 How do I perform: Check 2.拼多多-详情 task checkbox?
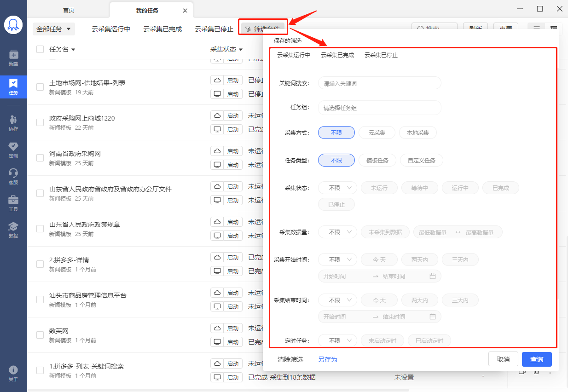(40, 264)
